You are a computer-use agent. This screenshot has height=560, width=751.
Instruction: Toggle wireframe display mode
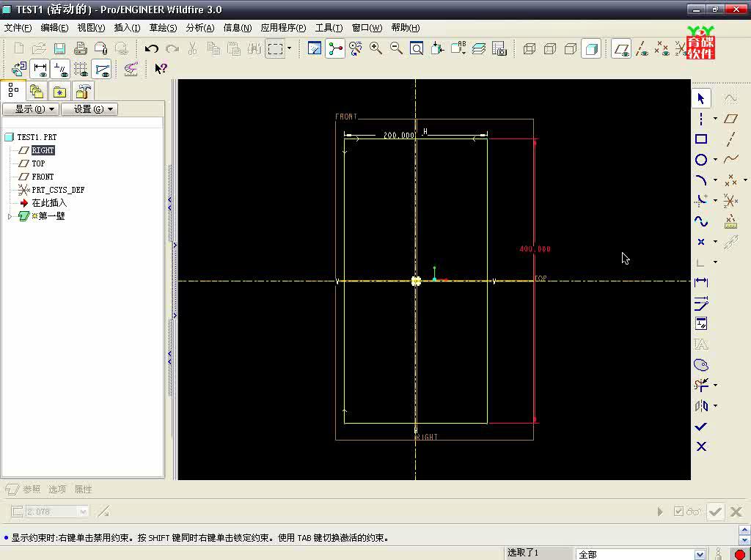tap(530, 48)
